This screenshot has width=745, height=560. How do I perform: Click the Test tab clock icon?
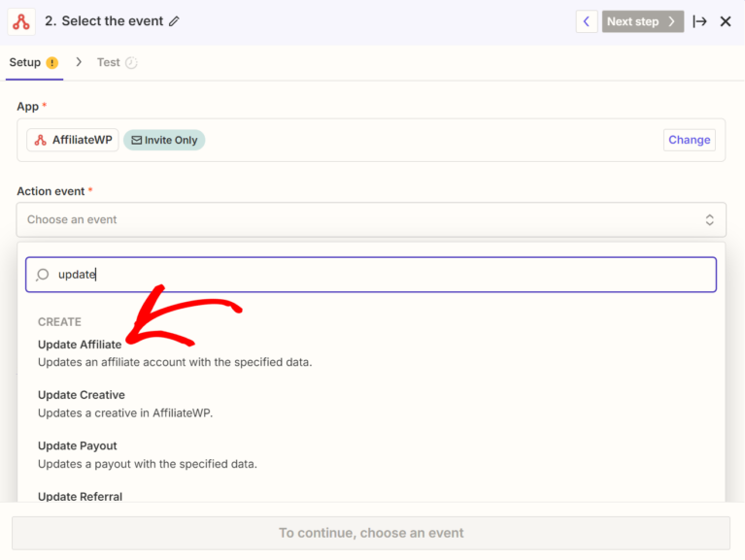tap(131, 63)
